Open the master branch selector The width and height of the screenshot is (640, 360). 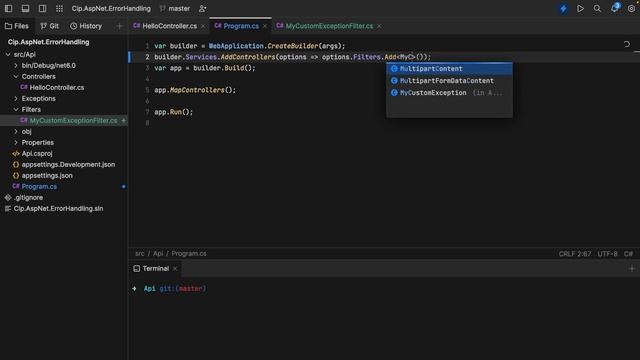(x=175, y=9)
